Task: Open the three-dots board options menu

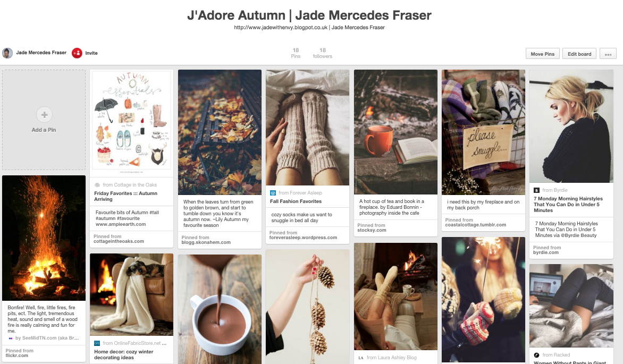Action: pos(608,54)
